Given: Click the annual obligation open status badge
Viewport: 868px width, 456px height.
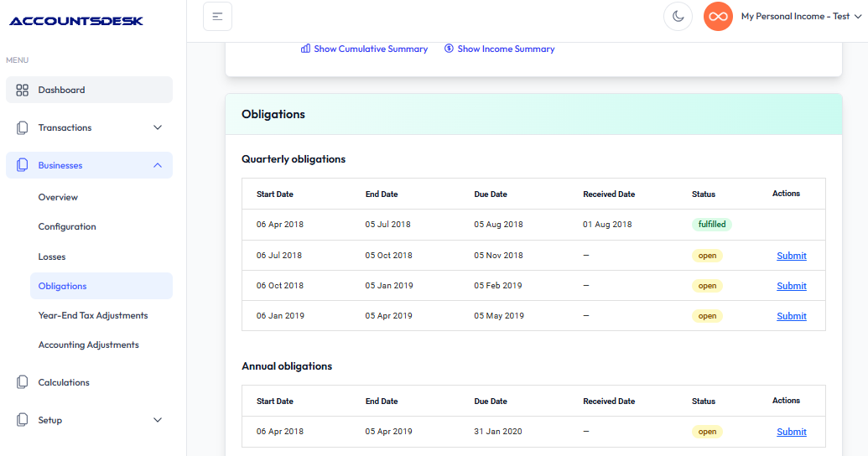Looking at the screenshot, I should (x=708, y=432).
